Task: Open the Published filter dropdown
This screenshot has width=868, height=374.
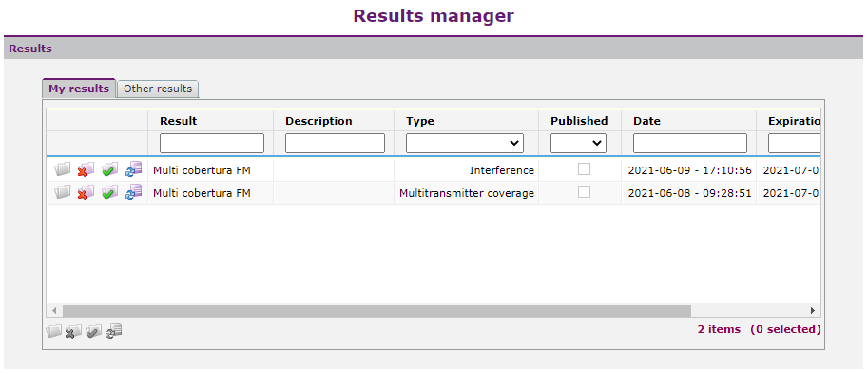Action: click(x=578, y=143)
